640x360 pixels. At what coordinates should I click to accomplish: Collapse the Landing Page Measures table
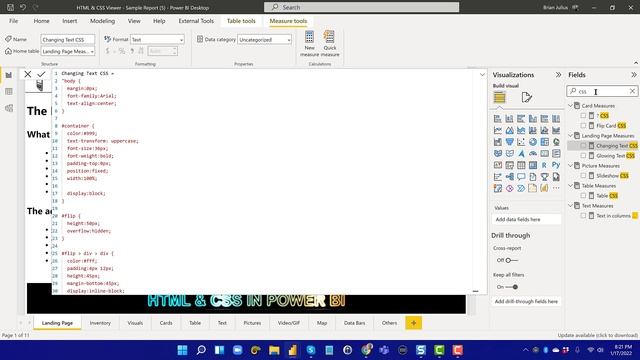(571, 136)
